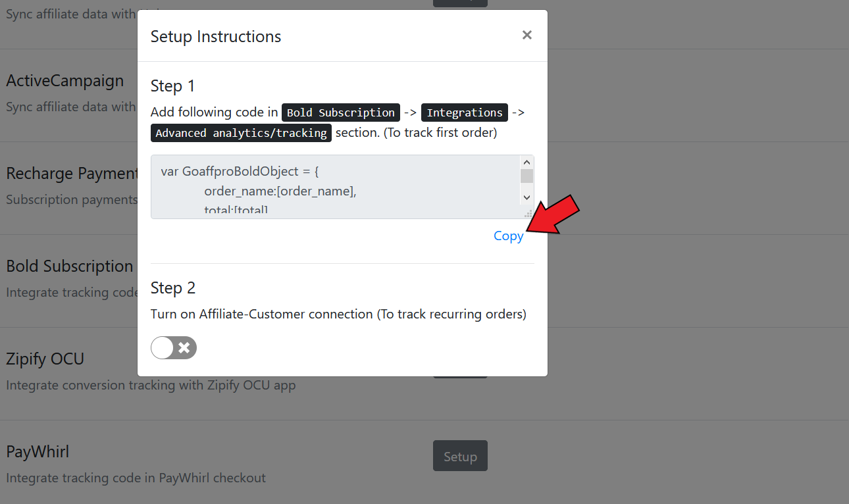Screen dimensions: 849x504
Task: Click the code box scrollbar down arrow
Action: [x=527, y=197]
